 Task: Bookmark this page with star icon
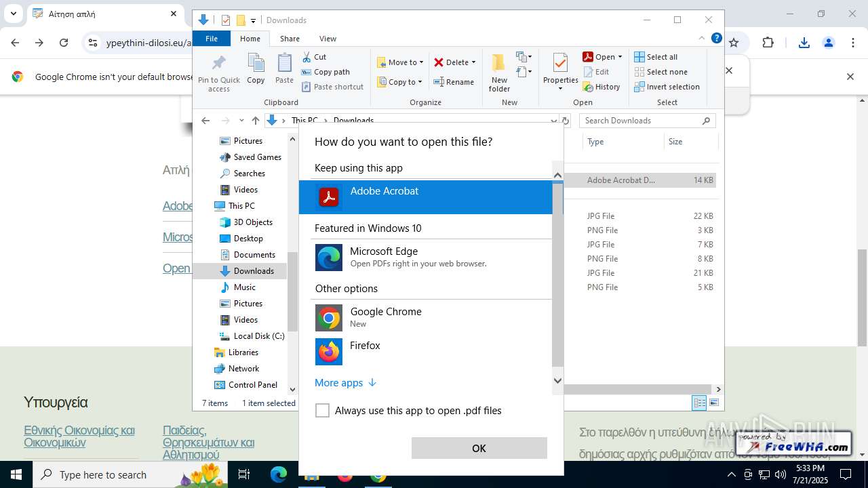[734, 43]
